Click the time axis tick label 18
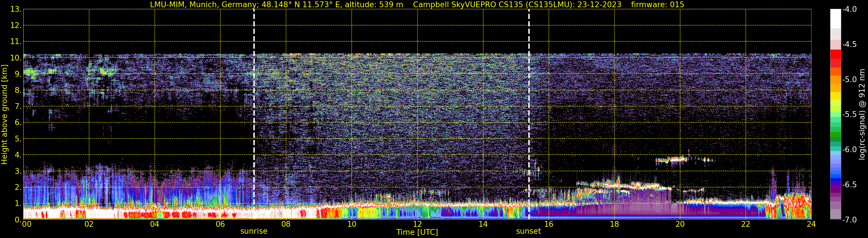Screen dimensions: 868x238 tap(615, 224)
